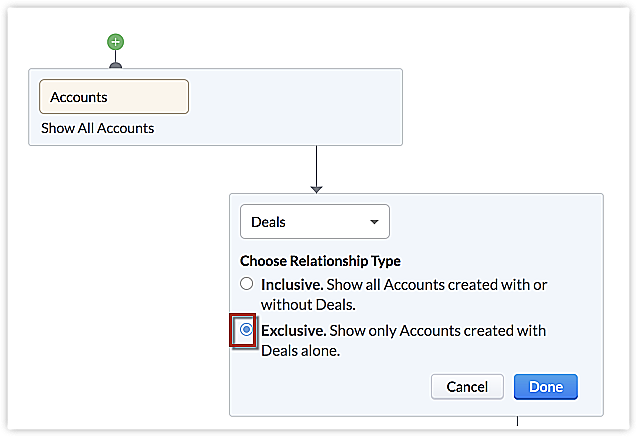Viewport: 637px width, 437px height.
Task: Click the arrowhead pointing to the Deals panel
Action: pos(316,188)
